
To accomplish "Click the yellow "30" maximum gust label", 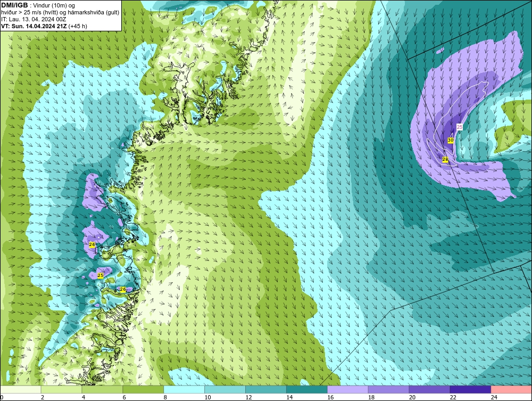I will point(451,140).
